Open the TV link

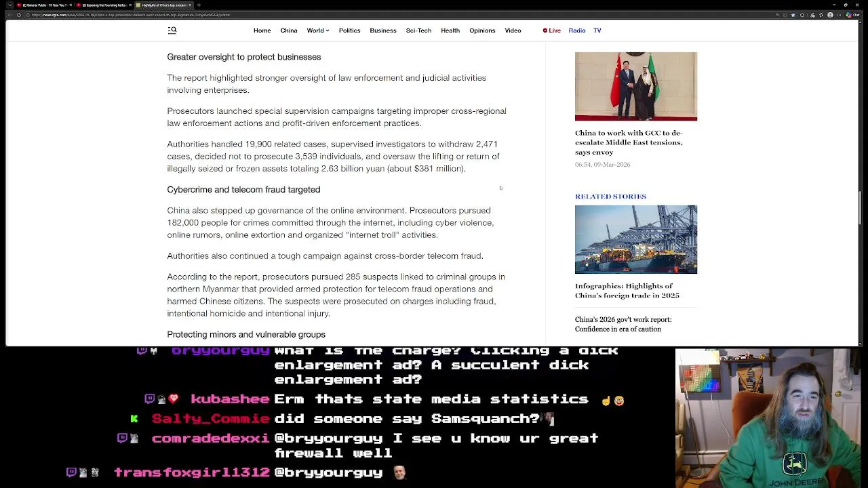(597, 30)
